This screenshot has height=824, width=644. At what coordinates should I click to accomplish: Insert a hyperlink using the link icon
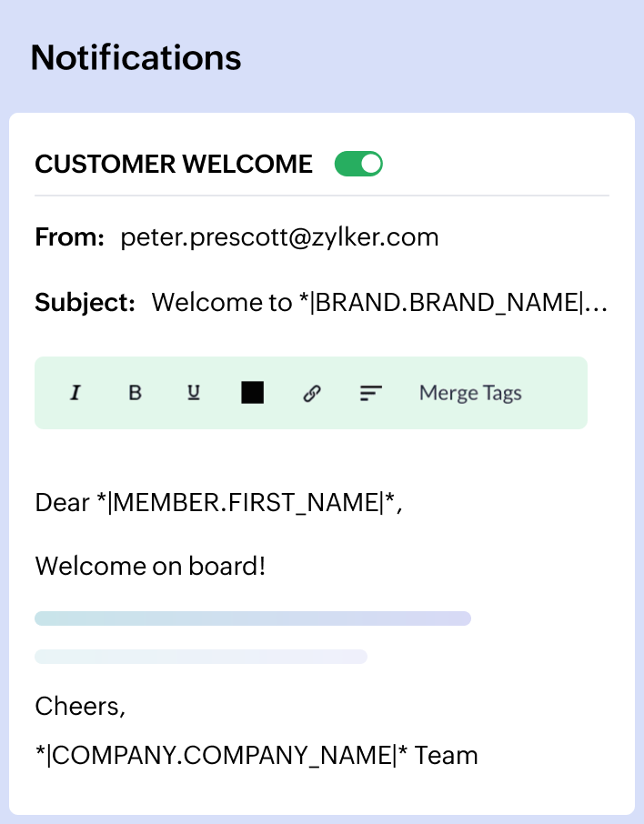(x=312, y=393)
